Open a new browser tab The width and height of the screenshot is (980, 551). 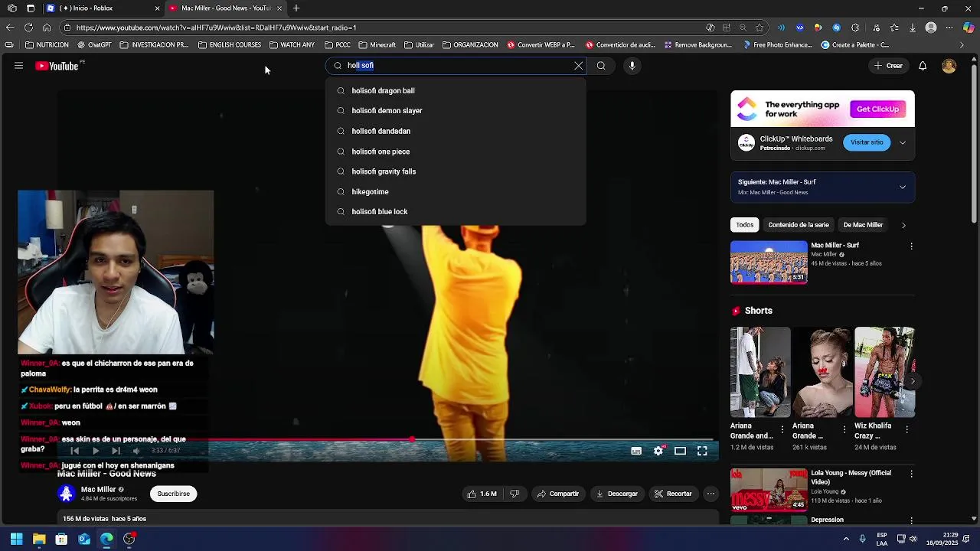[x=296, y=8]
